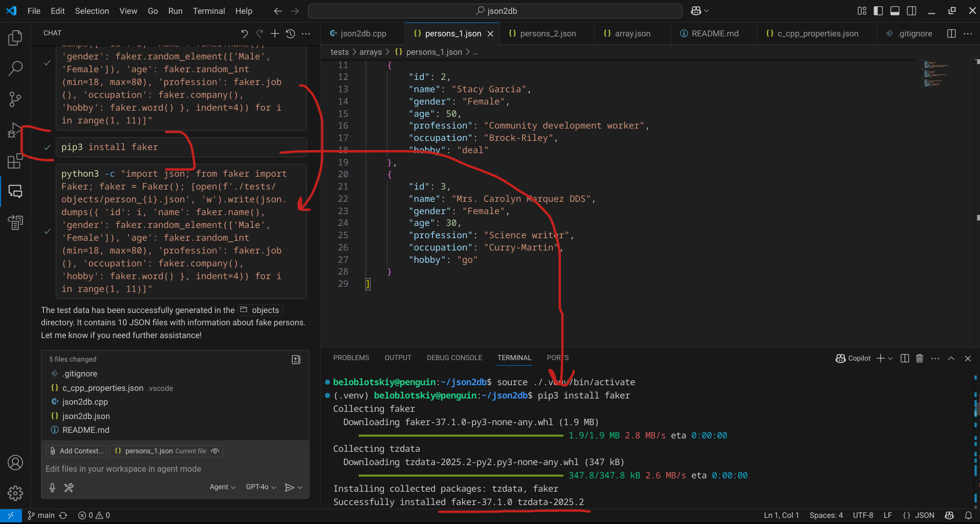Click undo last request in Chat header
The width and height of the screenshot is (980, 524).
click(x=244, y=33)
